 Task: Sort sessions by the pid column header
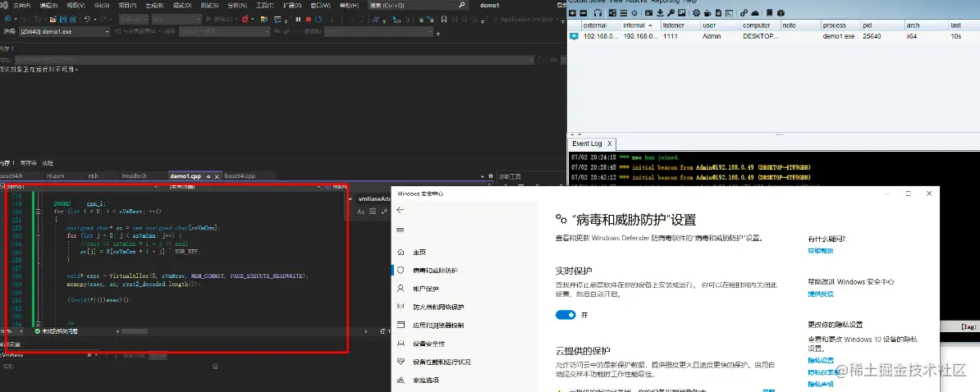(x=883, y=25)
